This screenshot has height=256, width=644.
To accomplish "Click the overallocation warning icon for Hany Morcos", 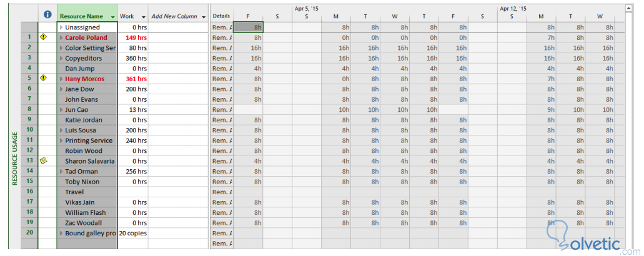I will click(43, 78).
